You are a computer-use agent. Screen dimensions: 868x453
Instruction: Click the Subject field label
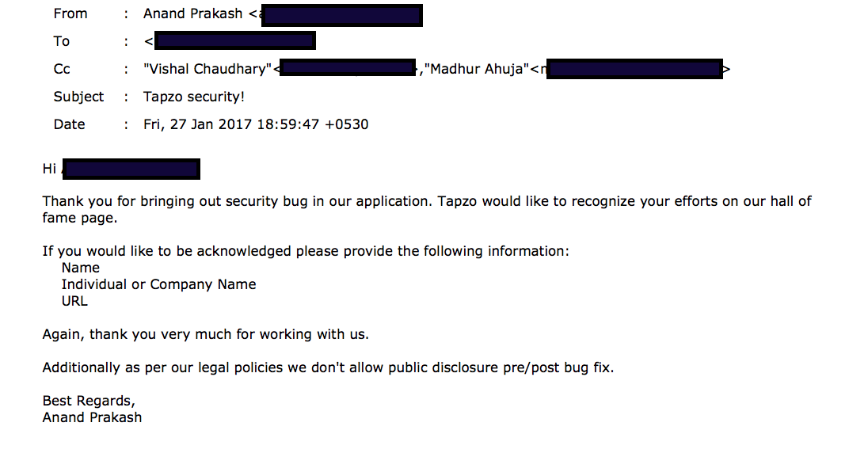[78, 97]
